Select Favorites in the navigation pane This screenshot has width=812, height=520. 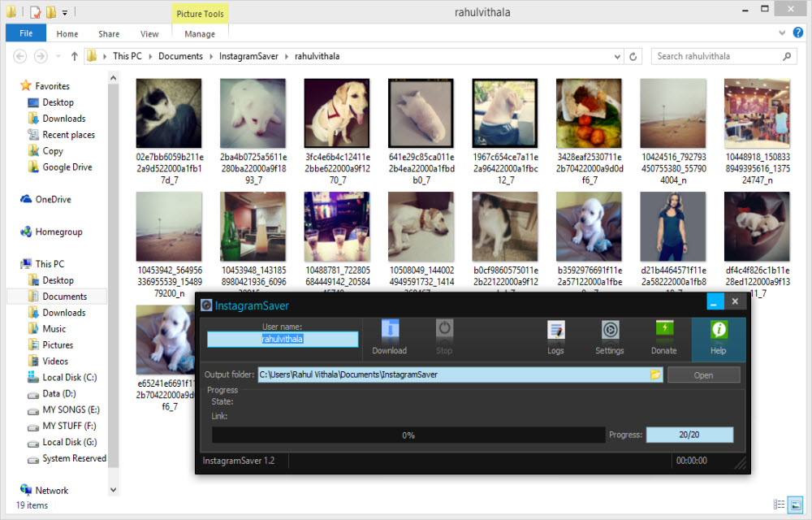click(x=52, y=86)
